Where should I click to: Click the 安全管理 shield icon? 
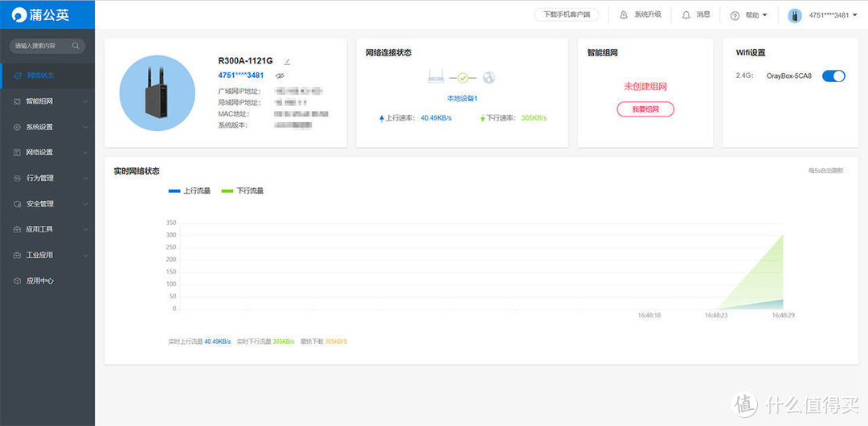tap(17, 204)
